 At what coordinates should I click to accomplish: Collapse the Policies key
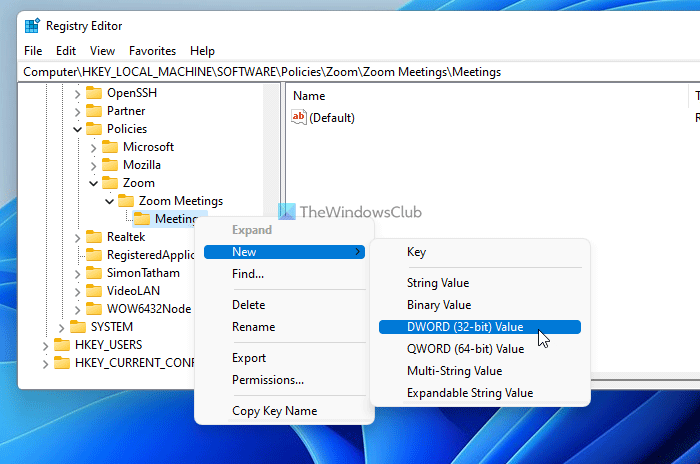[x=77, y=130]
